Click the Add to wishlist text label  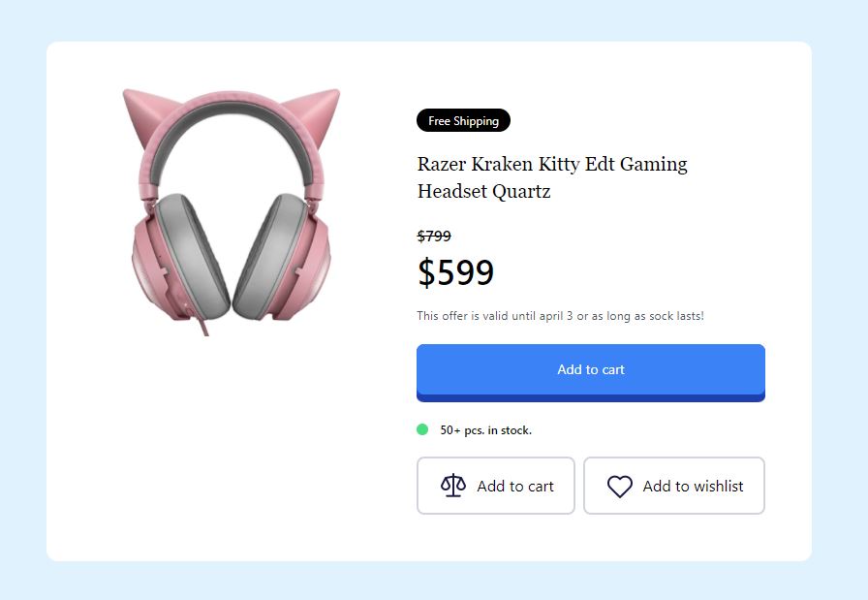coord(693,486)
